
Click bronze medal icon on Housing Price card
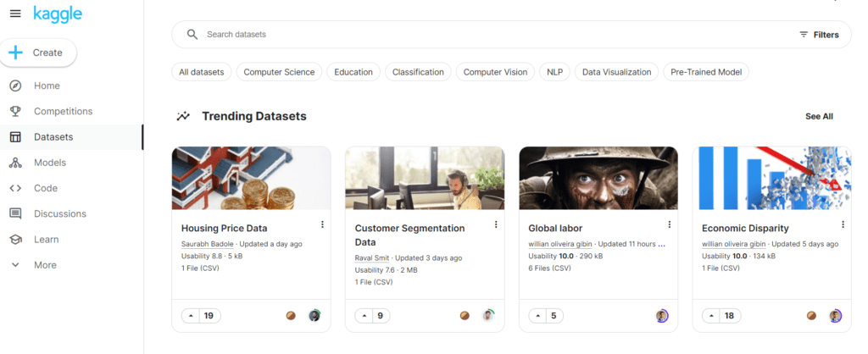(x=291, y=316)
